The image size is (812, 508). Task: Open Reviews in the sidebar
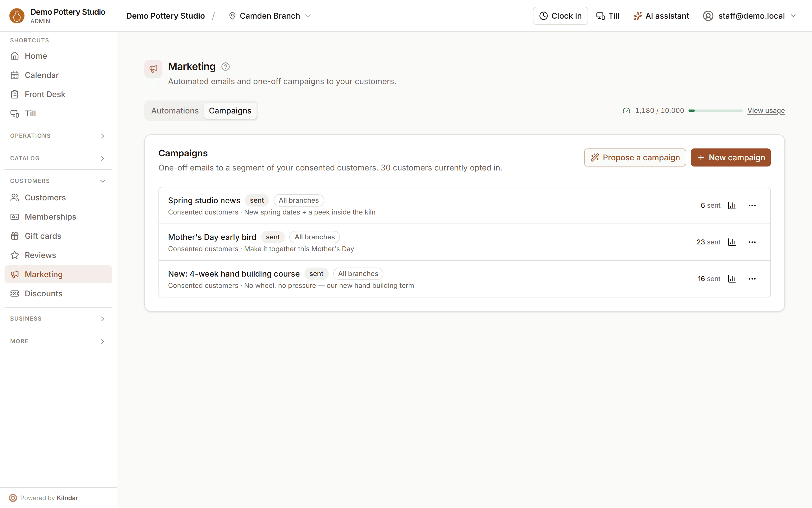click(58, 255)
